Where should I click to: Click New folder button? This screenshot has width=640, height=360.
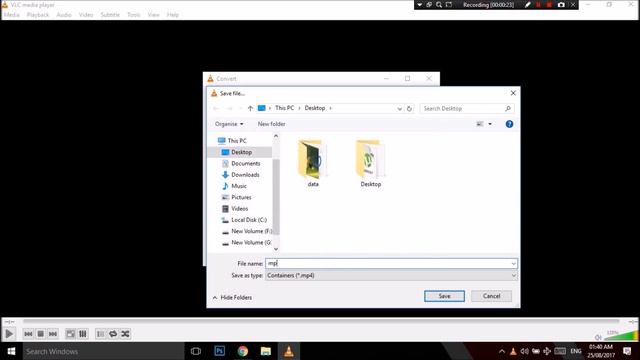point(271,124)
